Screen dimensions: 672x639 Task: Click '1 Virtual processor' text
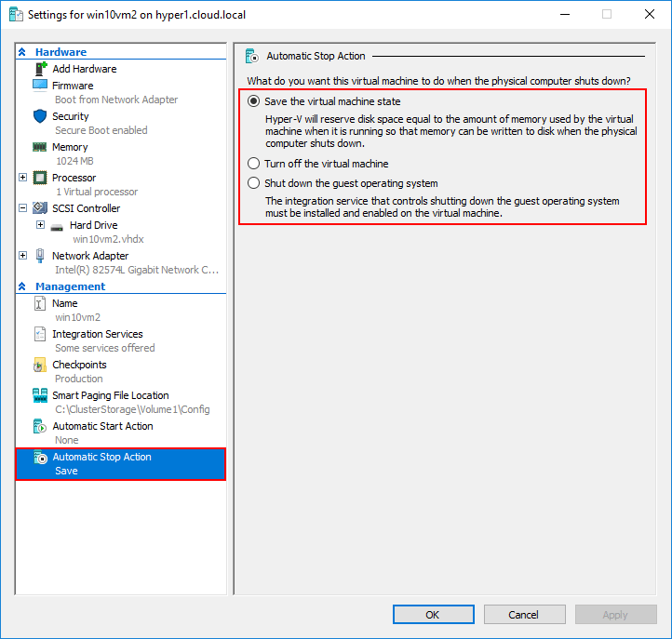[97, 192]
